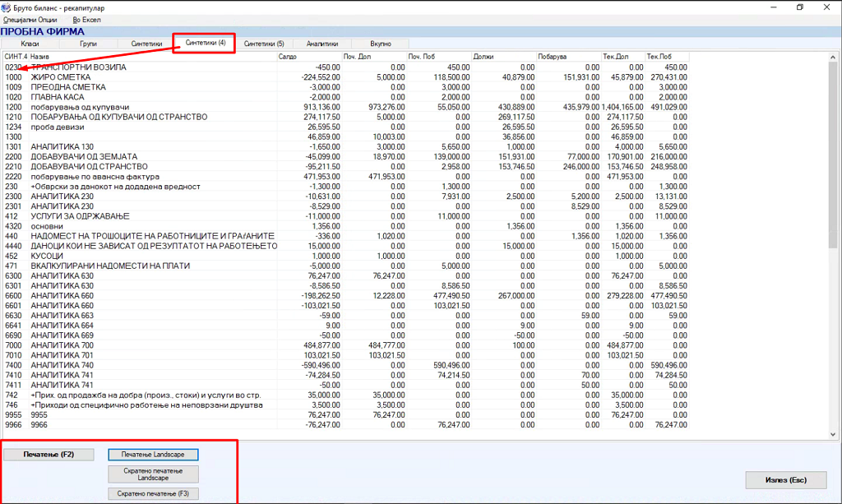Exit using the Излез (Esc) button

tap(787, 480)
